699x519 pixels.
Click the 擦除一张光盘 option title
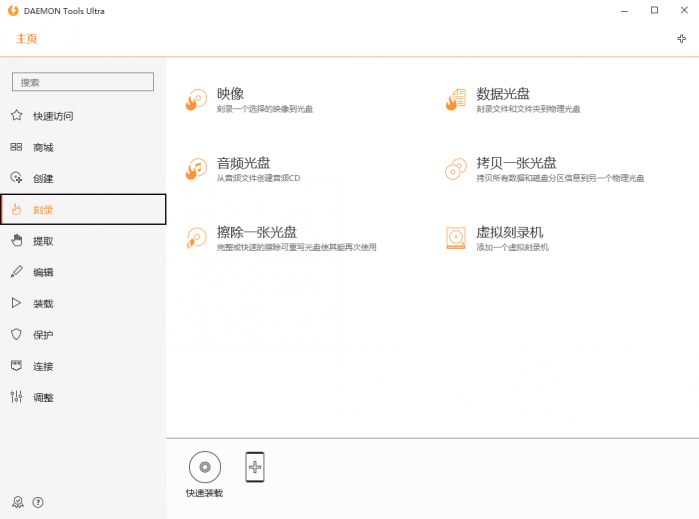[257, 232]
